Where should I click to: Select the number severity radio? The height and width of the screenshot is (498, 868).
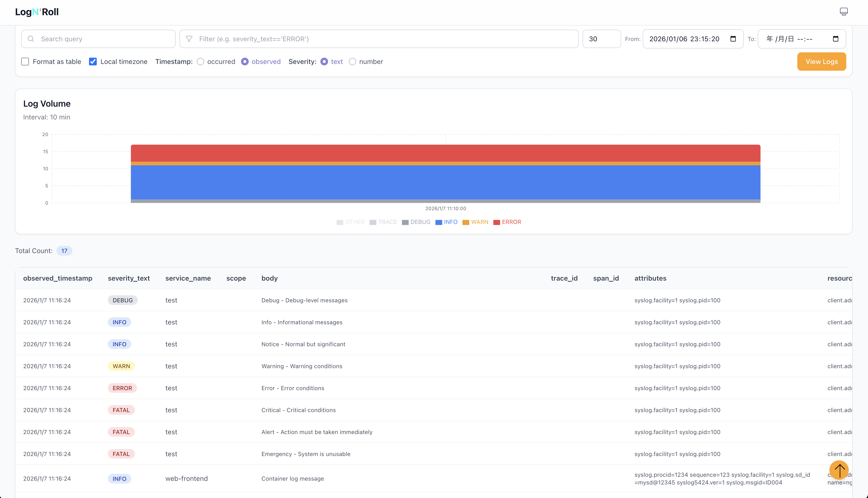[352, 62]
